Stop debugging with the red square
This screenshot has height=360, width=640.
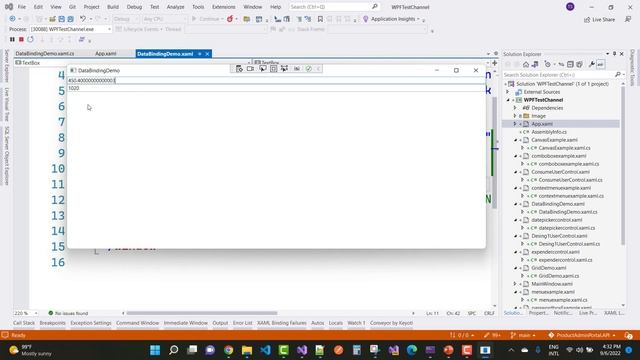(21, 39)
